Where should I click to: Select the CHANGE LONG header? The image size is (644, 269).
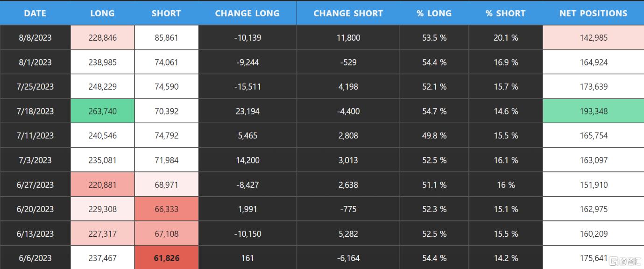click(x=248, y=13)
